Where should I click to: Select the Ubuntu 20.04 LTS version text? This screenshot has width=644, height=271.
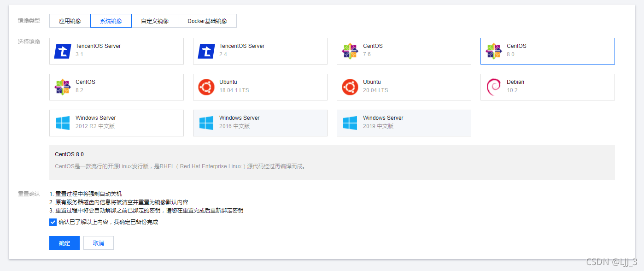[375, 90]
